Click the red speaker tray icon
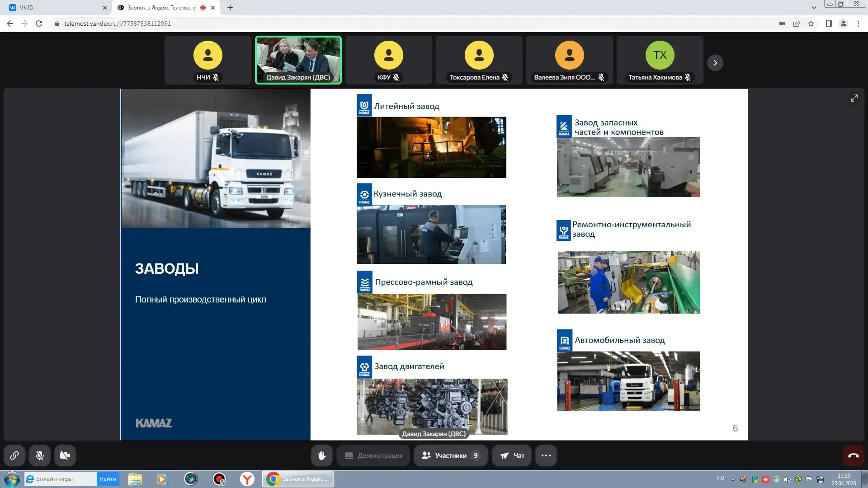 click(x=744, y=479)
